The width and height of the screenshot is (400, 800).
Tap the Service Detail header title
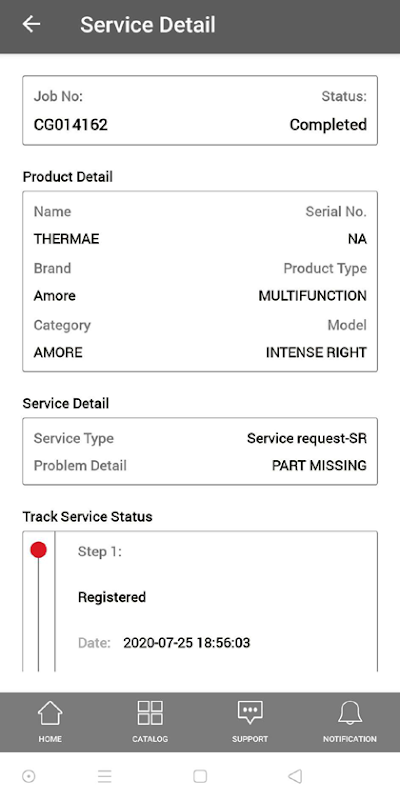(x=148, y=24)
